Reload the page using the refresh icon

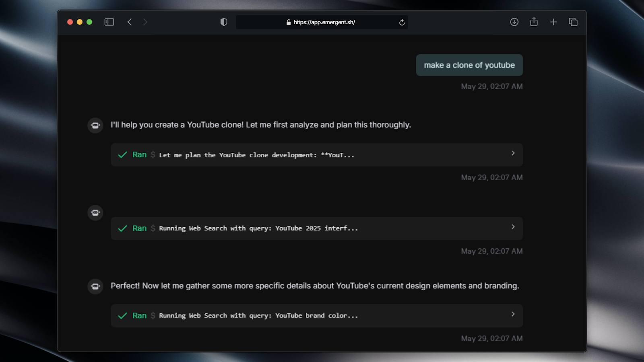402,23
